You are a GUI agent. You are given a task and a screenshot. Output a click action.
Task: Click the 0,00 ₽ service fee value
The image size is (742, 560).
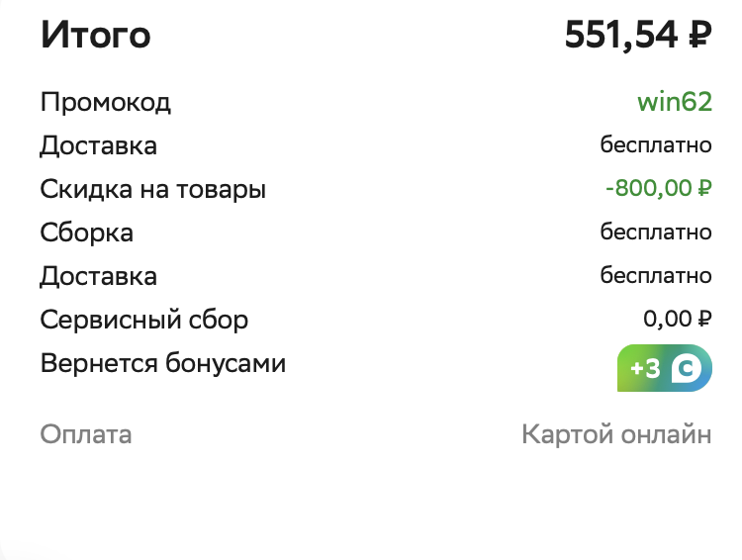point(678,320)
